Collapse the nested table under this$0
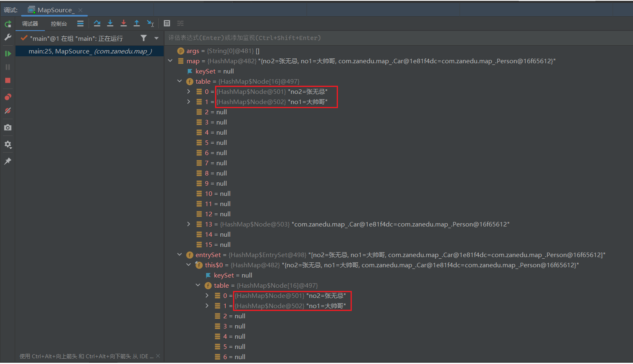Screen dimensions: 633x364 pyautogui.click(x=198, y=285)
